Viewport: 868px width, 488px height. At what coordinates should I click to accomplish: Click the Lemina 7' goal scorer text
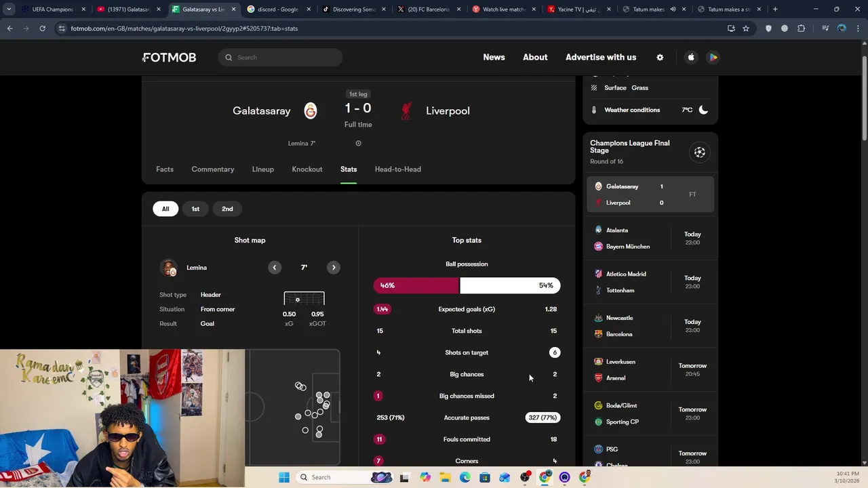click(x=302, y=143)
